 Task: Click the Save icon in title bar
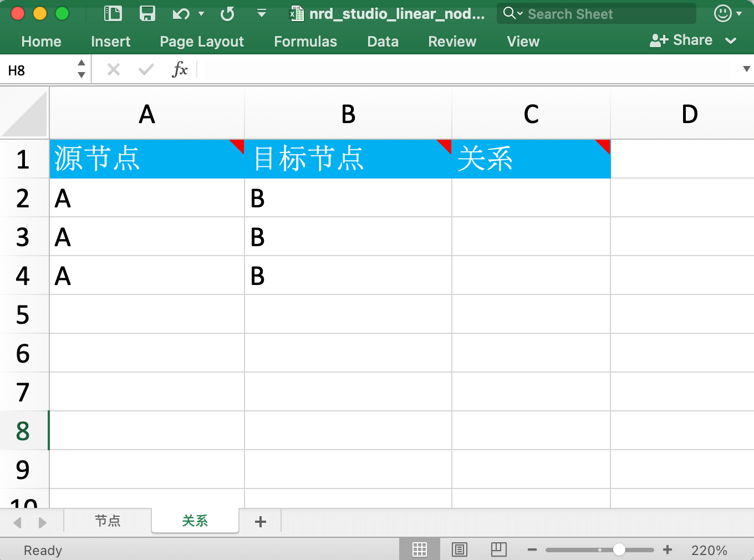click(147, 13)
